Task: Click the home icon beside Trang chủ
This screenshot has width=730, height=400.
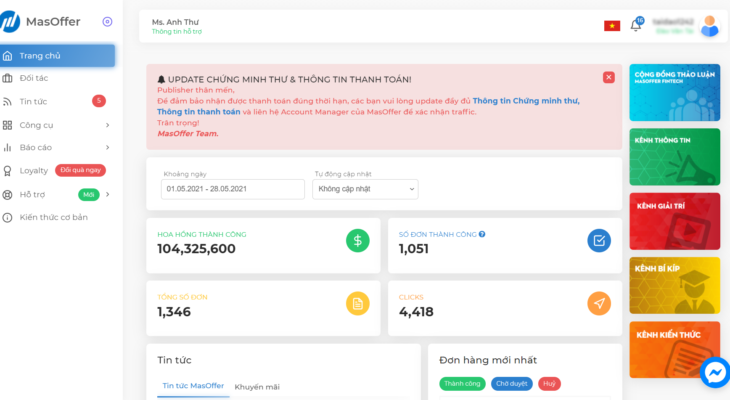Action: [7, 56]
